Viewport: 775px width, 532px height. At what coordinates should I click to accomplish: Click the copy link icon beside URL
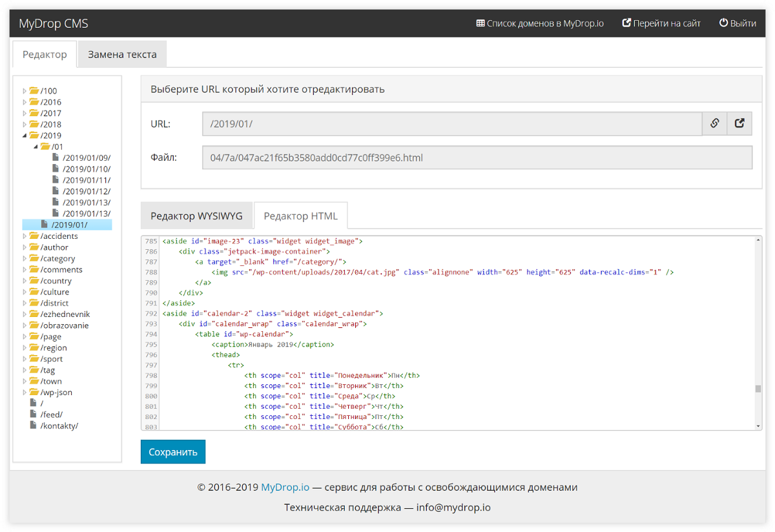(x=714, y=123)
